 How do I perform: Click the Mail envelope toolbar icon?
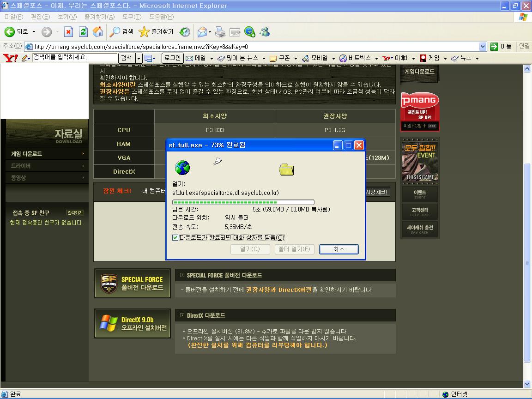202,32
